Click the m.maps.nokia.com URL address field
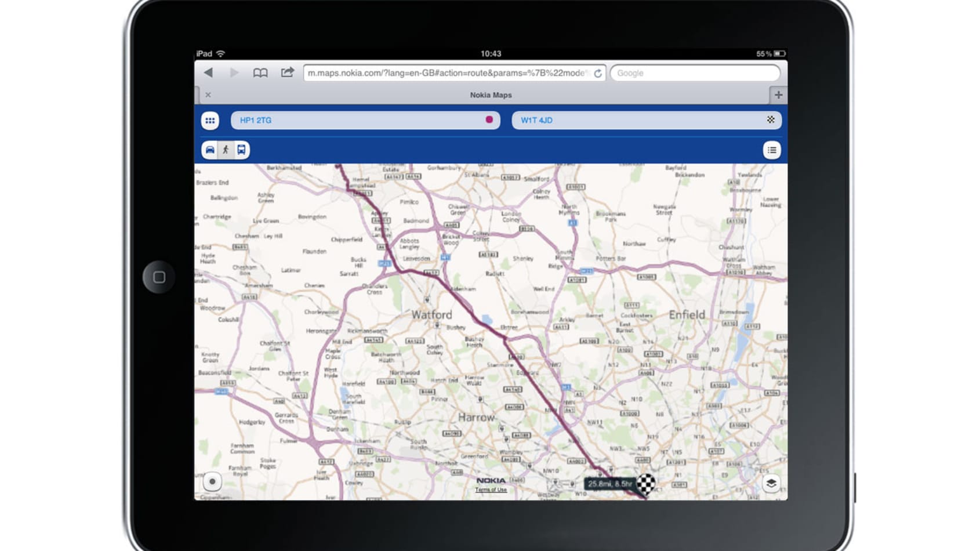The height and width of the screenshot is (551, 980). pyautogui.click(x=454, y=73)
